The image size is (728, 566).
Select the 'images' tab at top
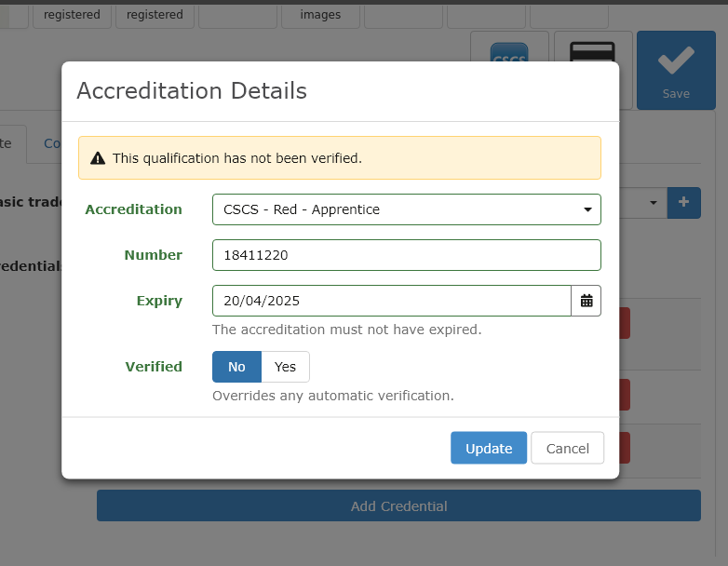pos(320,15)
